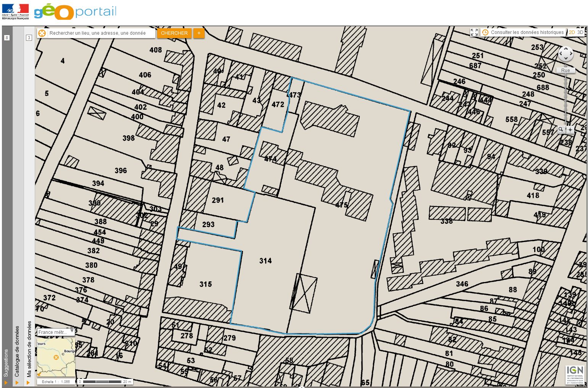This screenshot has width=588, height=388.
Task: Open the France métropolitaine territory dropdown
Action: click(x=56, y=332)
